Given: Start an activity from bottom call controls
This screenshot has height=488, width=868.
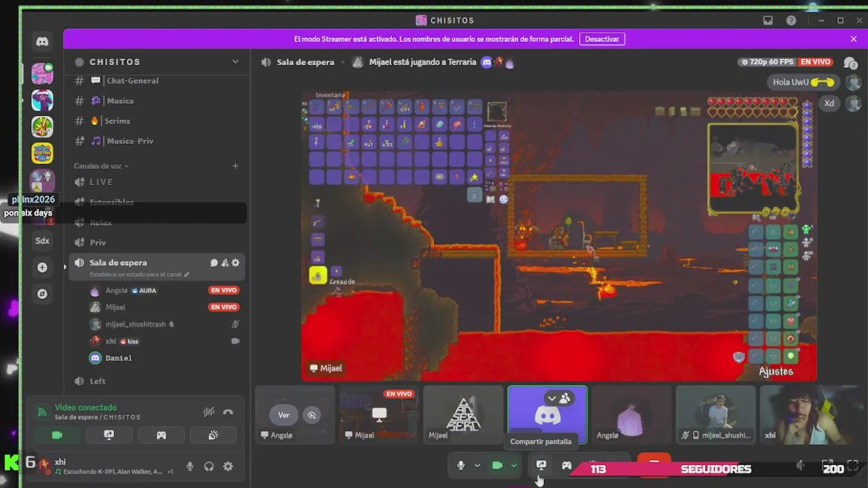Looking at the screenshot, I should point(567,466).
